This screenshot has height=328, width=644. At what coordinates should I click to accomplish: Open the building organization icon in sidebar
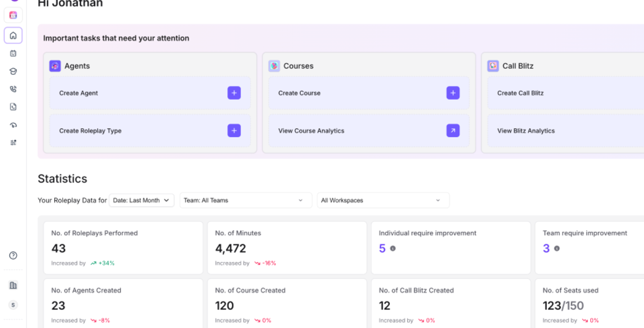click(x=13, y=285)
